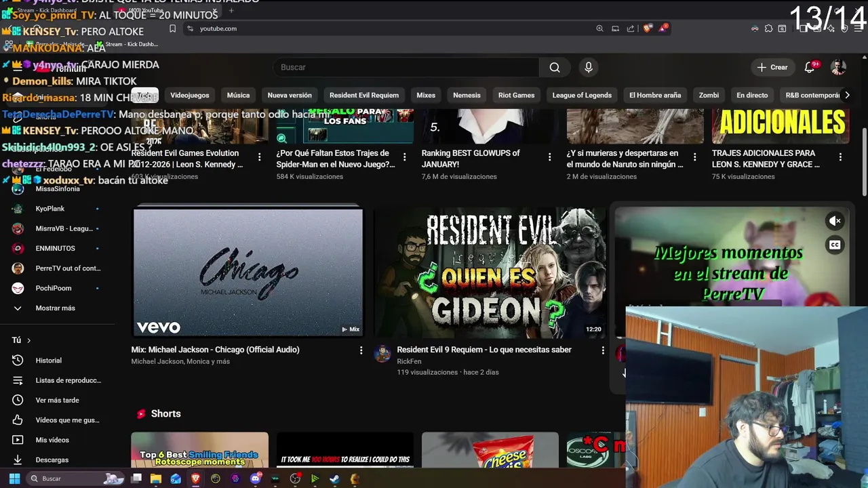Open KyoPlank subscription channel
Screen dimensions: 868x488
click(58, 209)
